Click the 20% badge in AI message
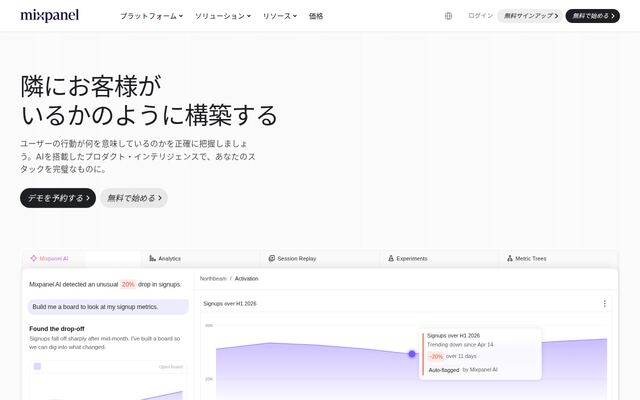This screenshot has height=400, width=640. [x=128, y=284]
